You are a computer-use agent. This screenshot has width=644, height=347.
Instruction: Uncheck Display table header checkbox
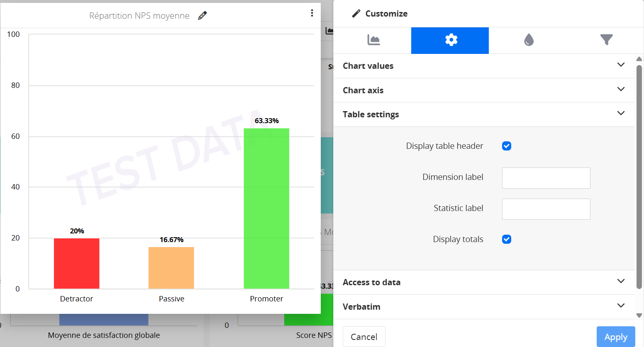point(506,146)
